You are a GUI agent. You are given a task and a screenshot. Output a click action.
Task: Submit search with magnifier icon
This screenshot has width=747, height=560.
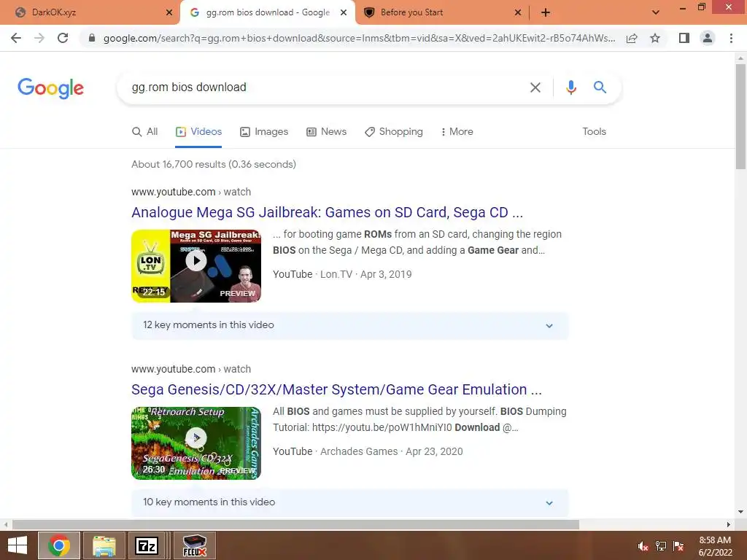pyautogui.click(x=600, y=87)
